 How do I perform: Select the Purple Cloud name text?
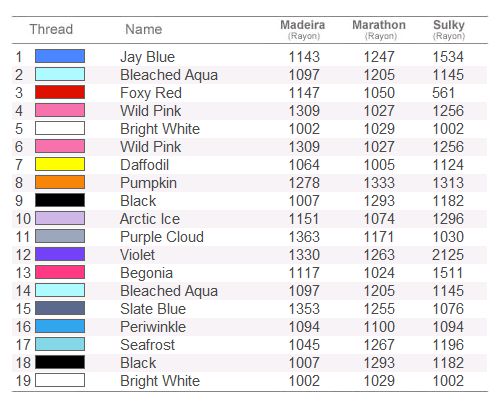[x=162, y=237]
